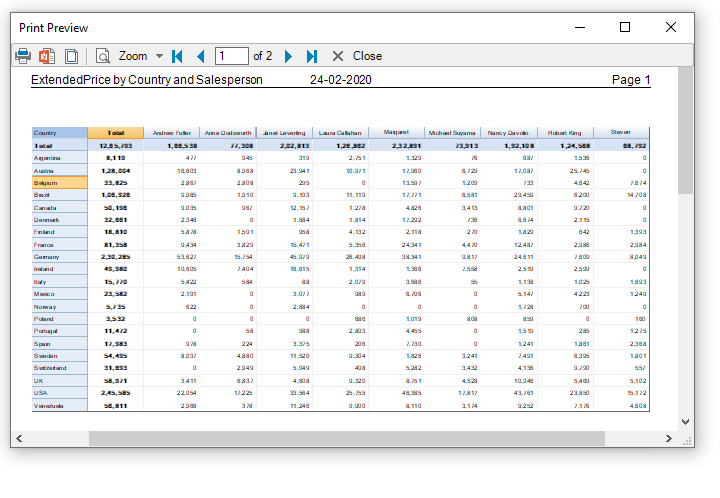Maximize the Print Preview window
720x498 pixels.
[625, 27]
